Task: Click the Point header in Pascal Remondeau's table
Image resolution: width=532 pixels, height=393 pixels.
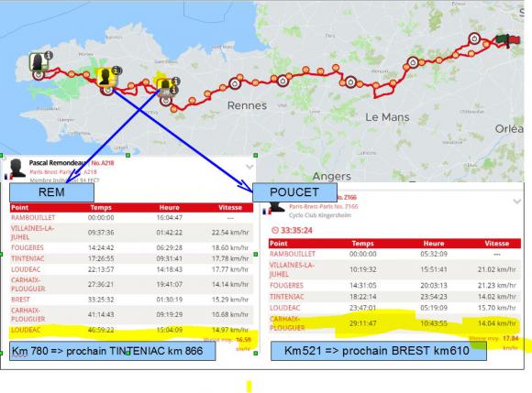Action: click(19, 207)
